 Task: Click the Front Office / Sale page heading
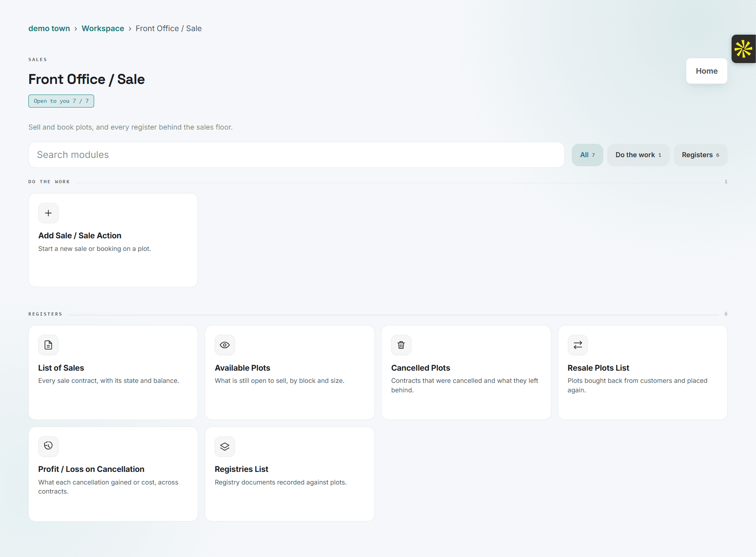point(87,79)
